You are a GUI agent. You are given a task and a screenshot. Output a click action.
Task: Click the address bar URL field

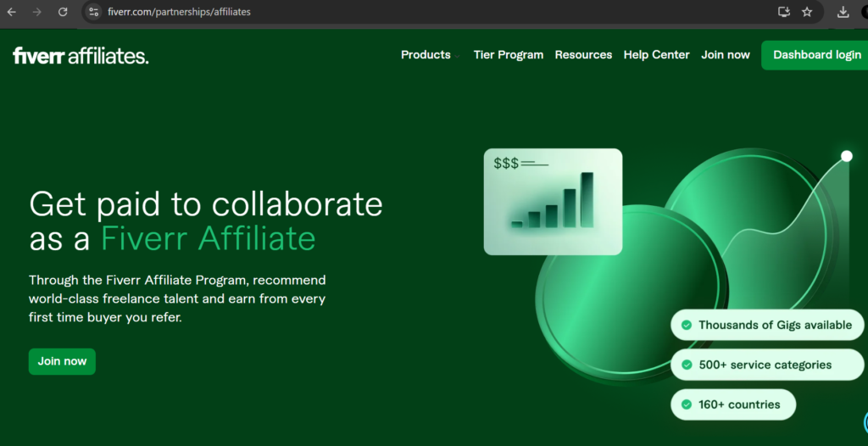pos(431,12)
